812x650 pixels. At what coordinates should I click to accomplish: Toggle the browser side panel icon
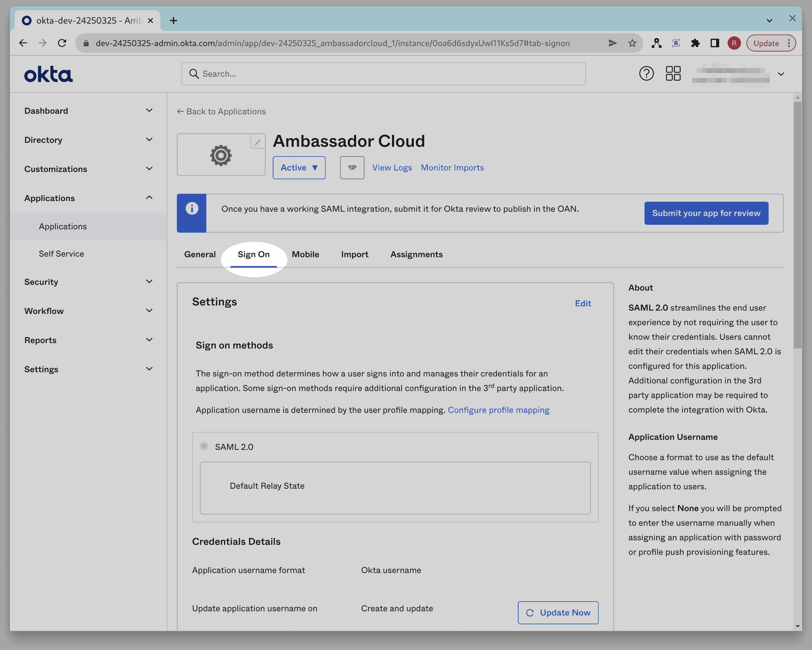pos(715,43)
